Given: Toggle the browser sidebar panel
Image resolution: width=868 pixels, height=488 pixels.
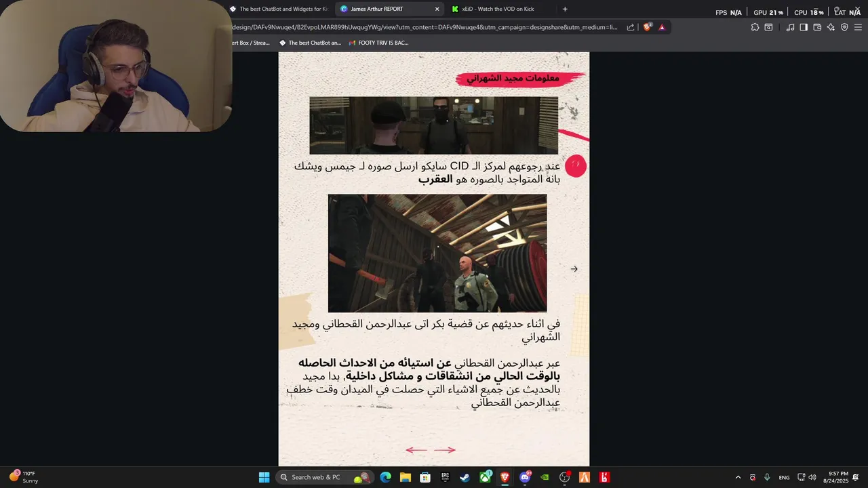Looking at the screenshot, I should 804,27.
